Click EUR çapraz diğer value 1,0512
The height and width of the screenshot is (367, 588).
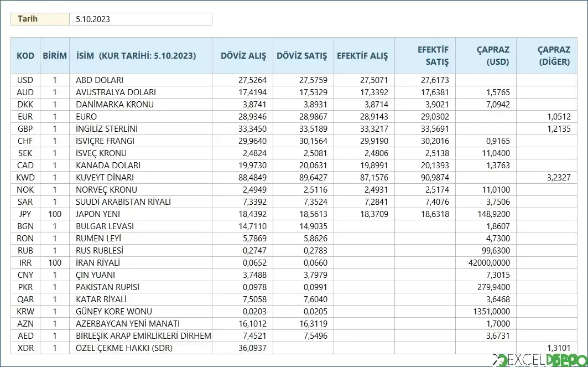click(547, 117)
